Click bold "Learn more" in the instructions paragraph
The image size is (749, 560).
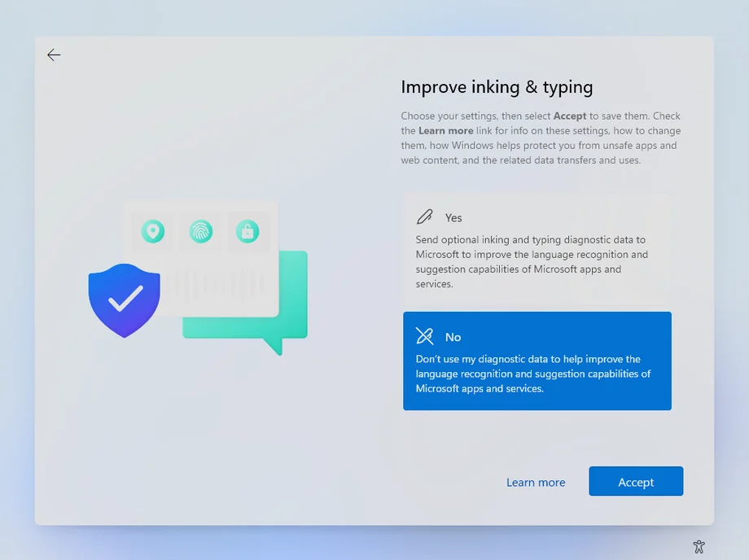coord(445,131)
